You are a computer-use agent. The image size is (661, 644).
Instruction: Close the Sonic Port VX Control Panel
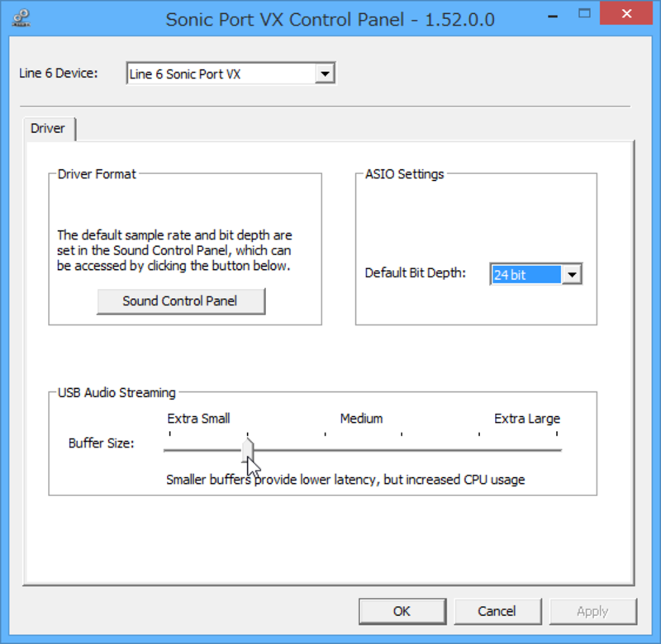(626, 14)
